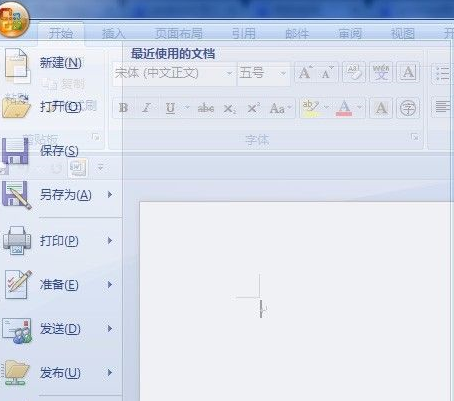This screenshot has width=454, height=401.
Task: Click the character border A icon
Action: [x=408, y=72]
